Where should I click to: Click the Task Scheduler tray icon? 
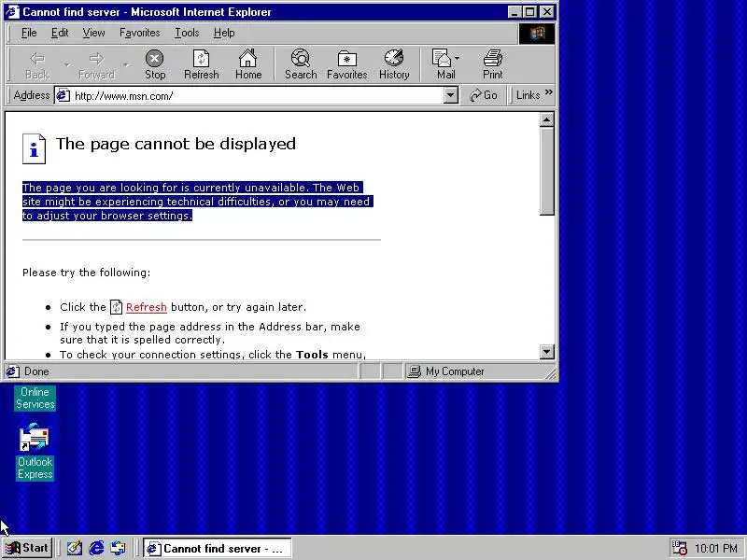coord(679,548)
